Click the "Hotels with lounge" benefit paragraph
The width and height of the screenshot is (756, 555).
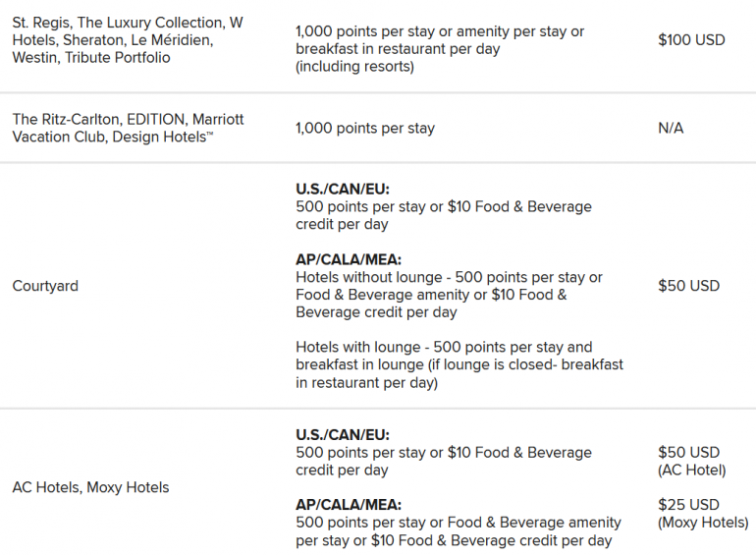pos(459,364)
